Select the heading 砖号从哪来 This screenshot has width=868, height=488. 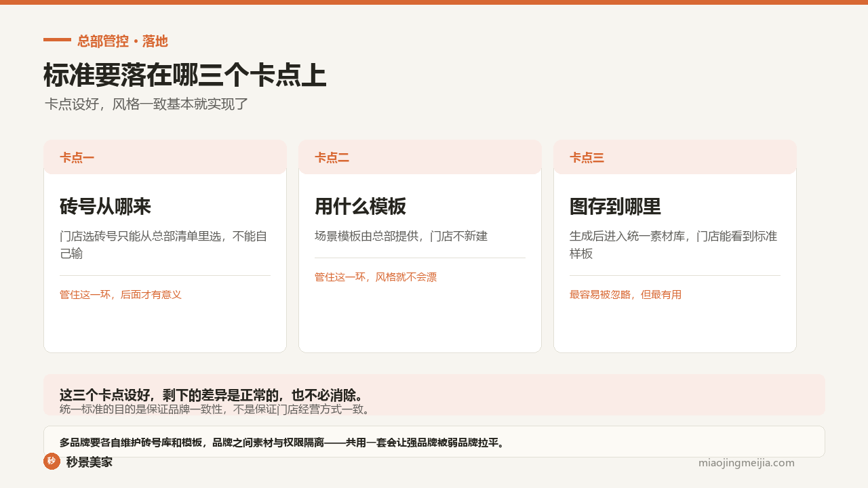[x=105, y=207]
